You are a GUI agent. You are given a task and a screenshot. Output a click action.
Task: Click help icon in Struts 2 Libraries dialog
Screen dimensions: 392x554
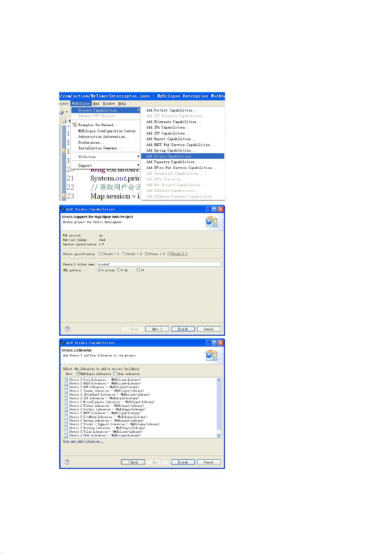tap(67, 462)
